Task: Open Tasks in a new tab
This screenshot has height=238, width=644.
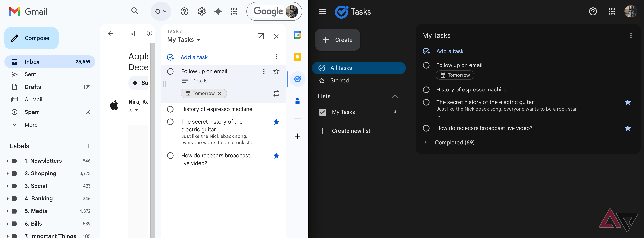Action: (x=260, y=37)
